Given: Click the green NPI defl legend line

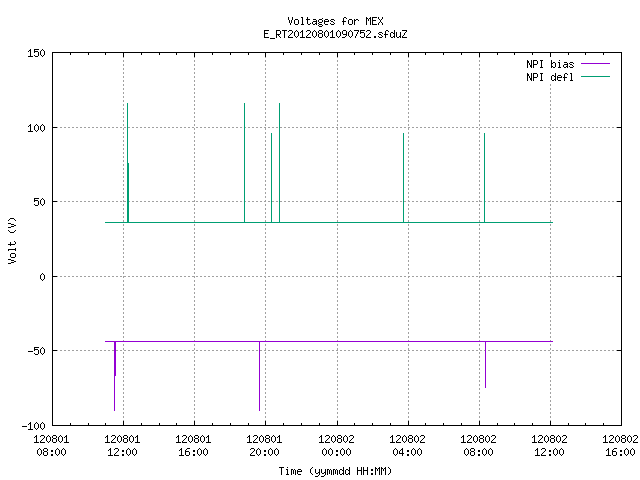Looking at the screenshot, I should coord(595,77).
